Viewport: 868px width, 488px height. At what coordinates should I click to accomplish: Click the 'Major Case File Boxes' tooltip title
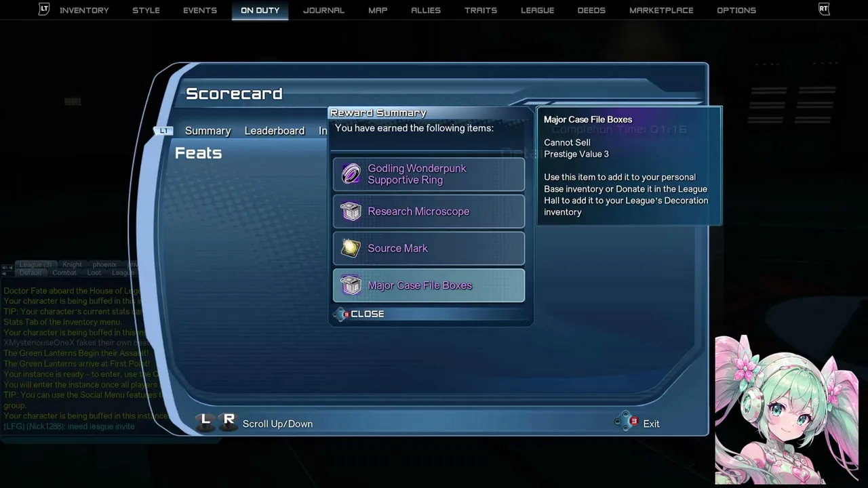click(x=588, y=119)
